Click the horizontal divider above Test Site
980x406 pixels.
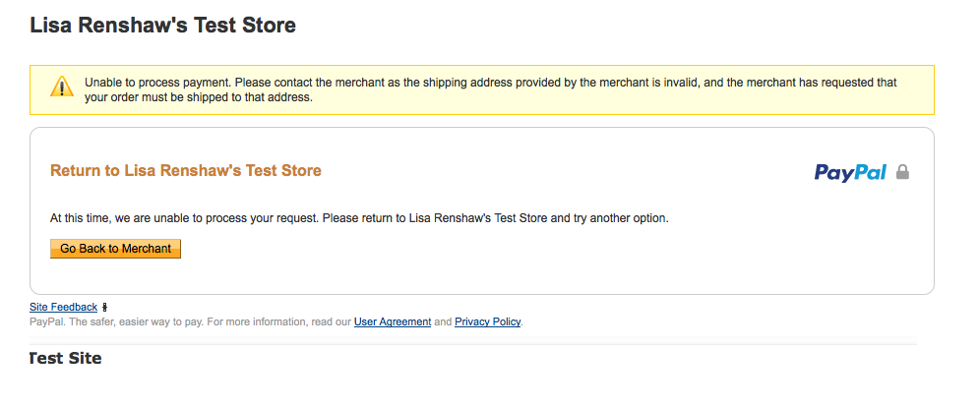pyautogui.click(x=472, y=344)
